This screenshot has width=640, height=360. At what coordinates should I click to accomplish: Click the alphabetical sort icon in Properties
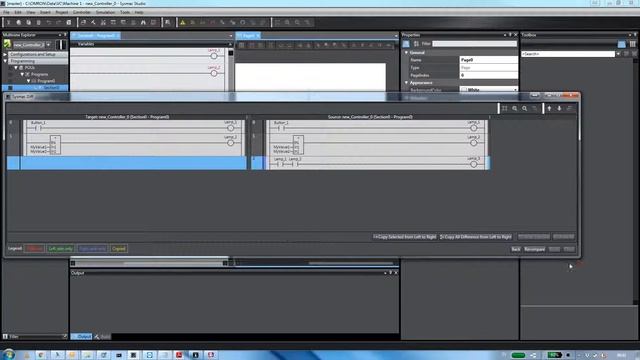(416, 44)
